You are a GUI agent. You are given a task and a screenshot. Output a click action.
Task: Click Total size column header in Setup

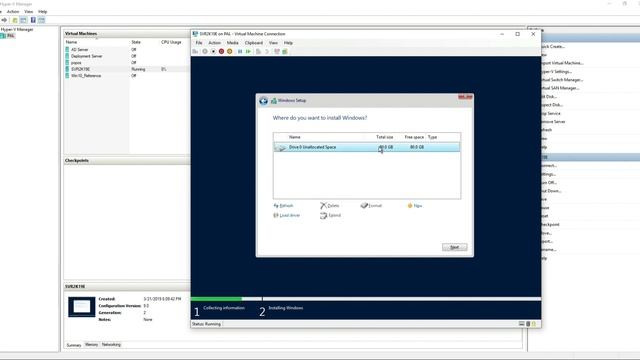coord(384,137)
